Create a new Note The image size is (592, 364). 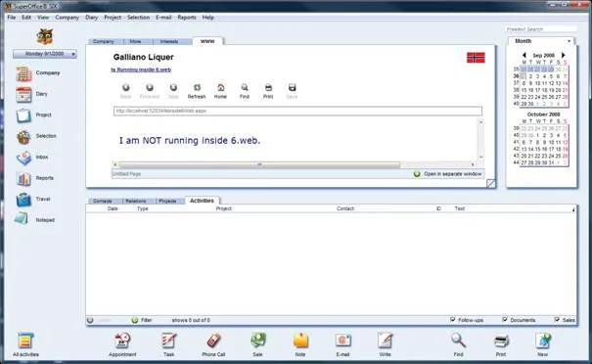point(300,341)
